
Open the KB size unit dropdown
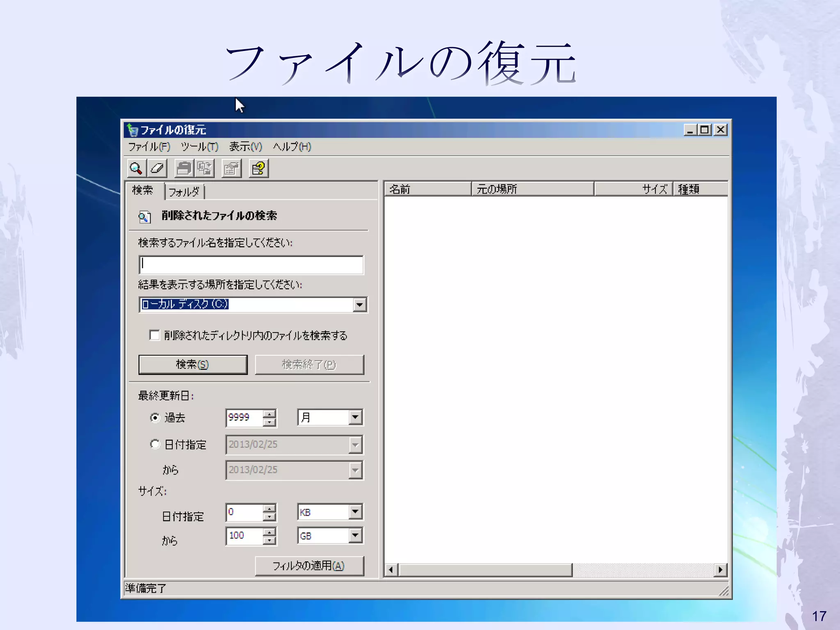(355, 511)
